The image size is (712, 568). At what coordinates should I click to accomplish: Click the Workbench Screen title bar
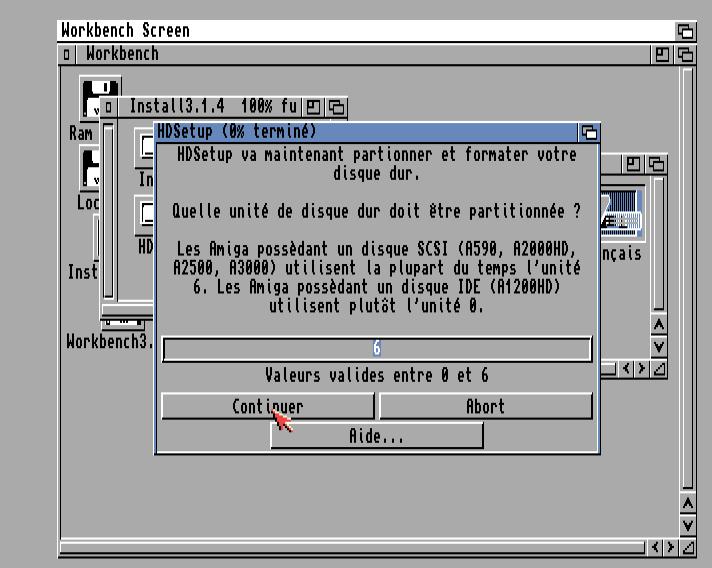coord(367,31)
